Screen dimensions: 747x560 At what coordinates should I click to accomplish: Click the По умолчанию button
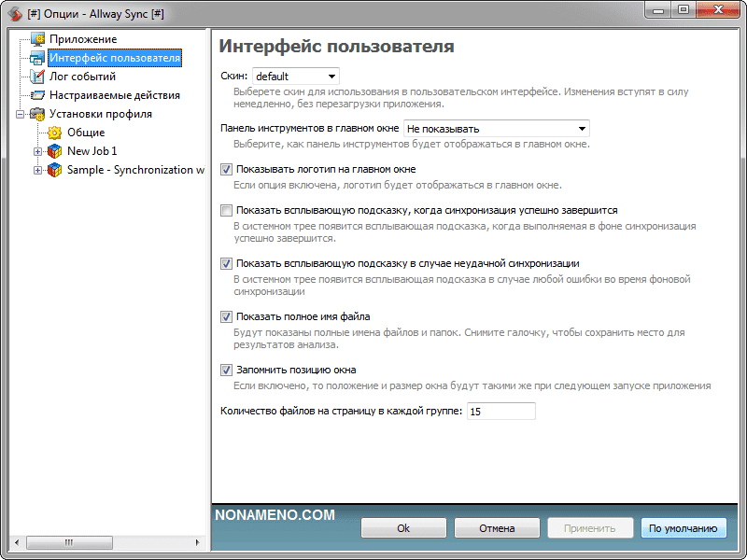(x=684, y=528)
